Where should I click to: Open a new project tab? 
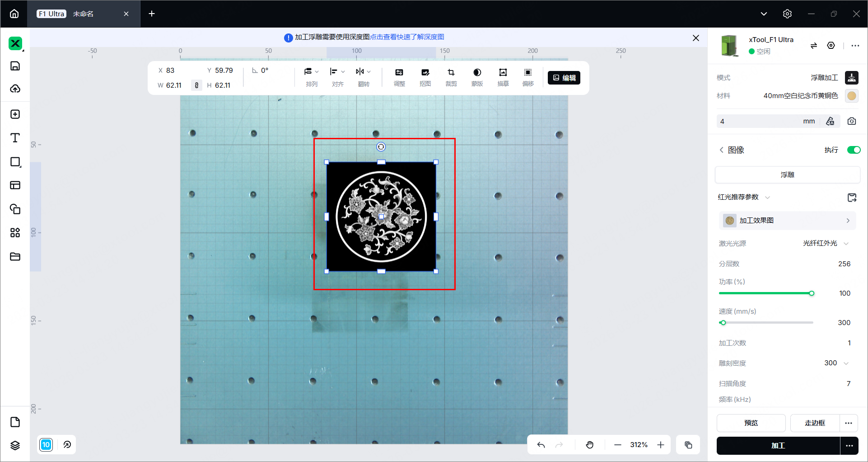click(x=152, y=14)
